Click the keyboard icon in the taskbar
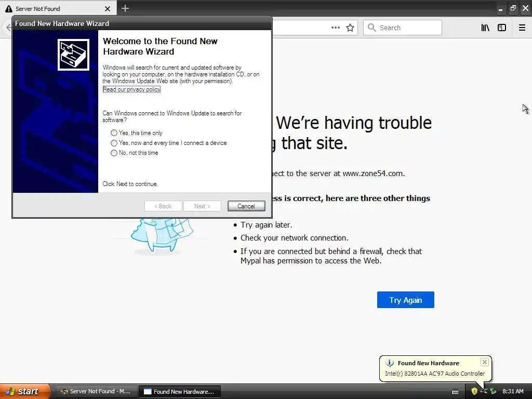The width and height of the screenshot is (532, 399). coord(455,392)
